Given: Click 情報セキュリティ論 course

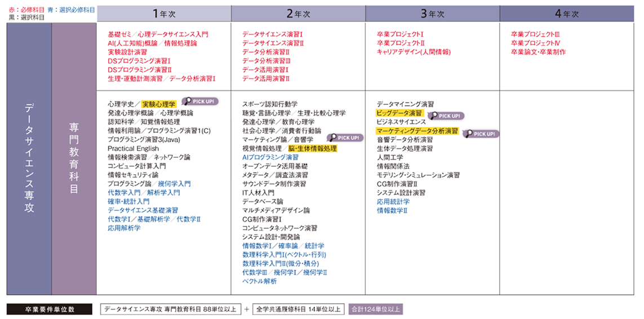Looking at the screenshot, I should click(x=133, y=175).
